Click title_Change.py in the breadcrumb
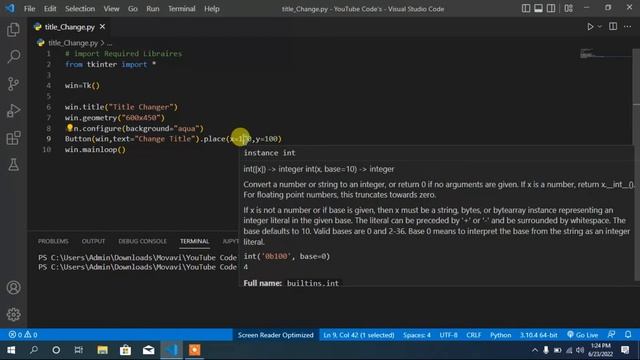 pos(73,43)
